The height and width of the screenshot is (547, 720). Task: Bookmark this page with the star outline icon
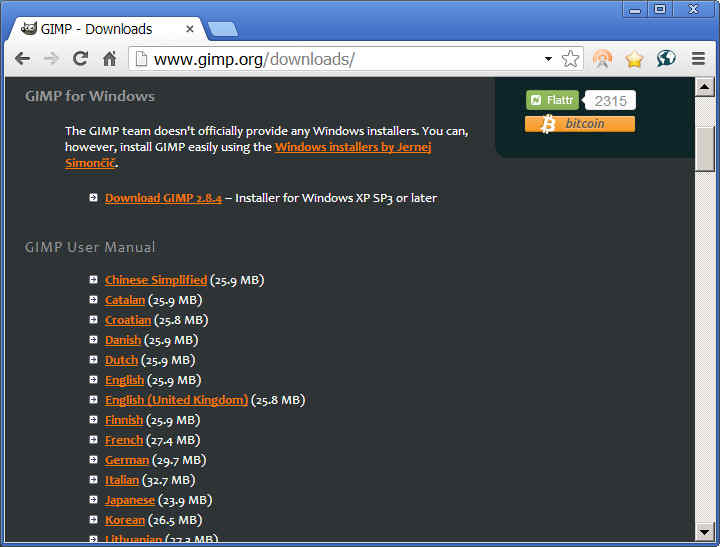(570, 59)
